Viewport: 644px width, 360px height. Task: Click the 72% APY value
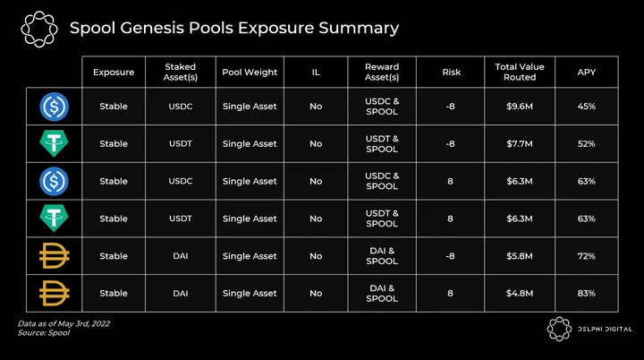(587, 256)
